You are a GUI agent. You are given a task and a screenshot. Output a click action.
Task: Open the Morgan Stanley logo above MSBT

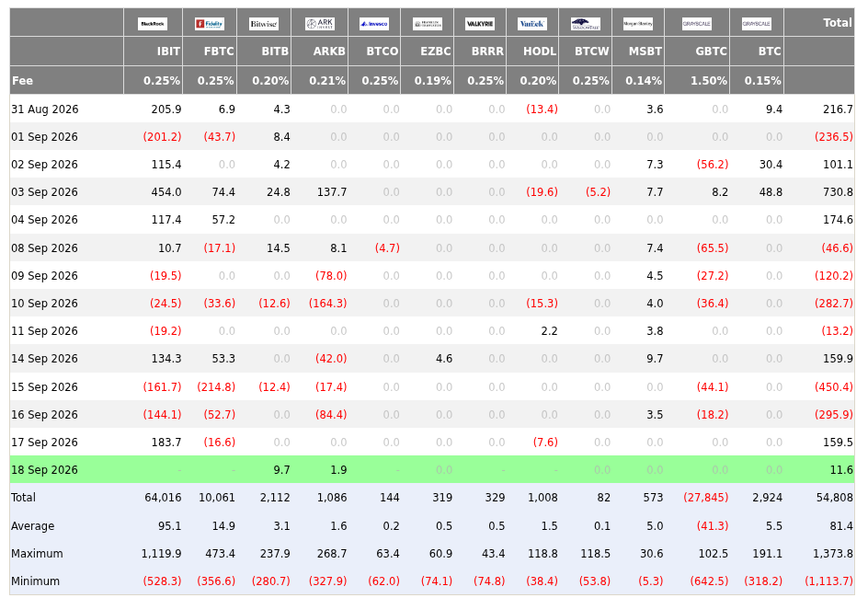coord(638,24)
